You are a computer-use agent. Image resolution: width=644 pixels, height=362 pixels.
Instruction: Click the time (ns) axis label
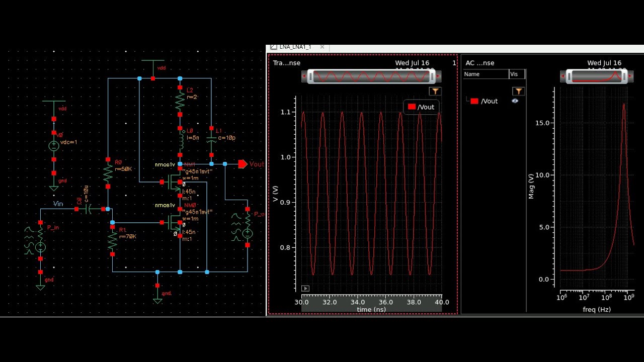tap(371, 309)
